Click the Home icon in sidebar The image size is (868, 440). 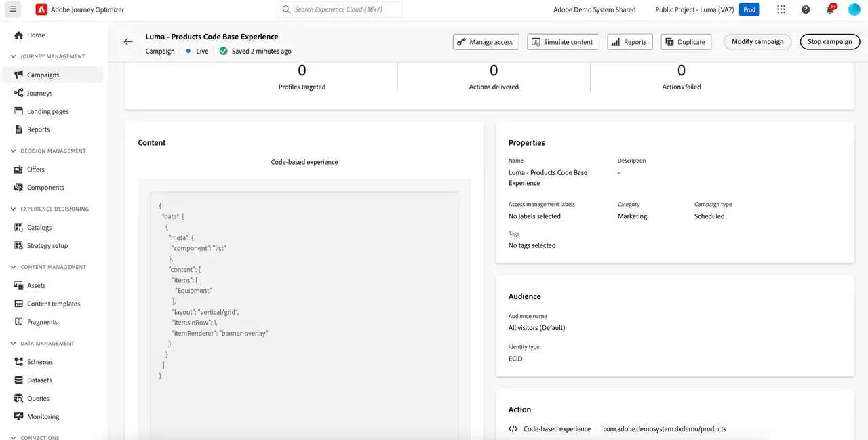pyautogui.click(x=19, y=35)
